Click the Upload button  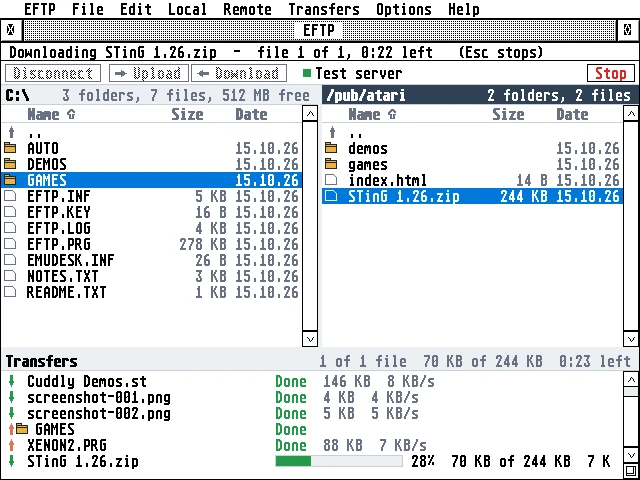pos(149,73)
